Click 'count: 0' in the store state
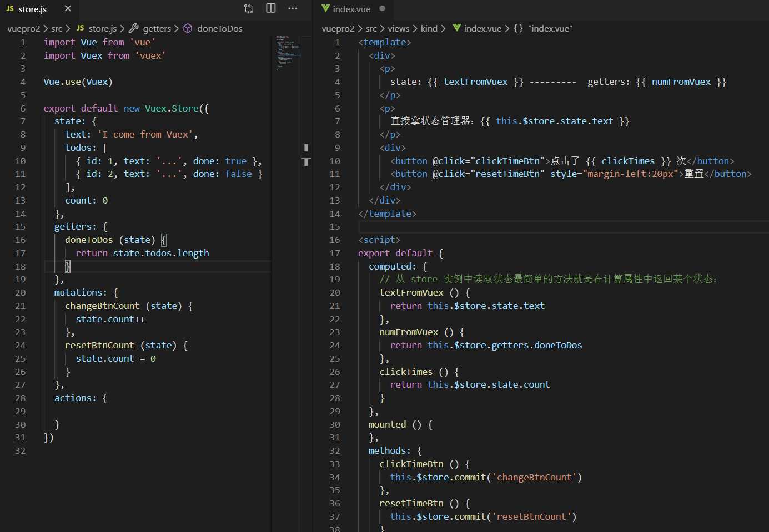This screenshot has width=769, height=532. point(87,200)
